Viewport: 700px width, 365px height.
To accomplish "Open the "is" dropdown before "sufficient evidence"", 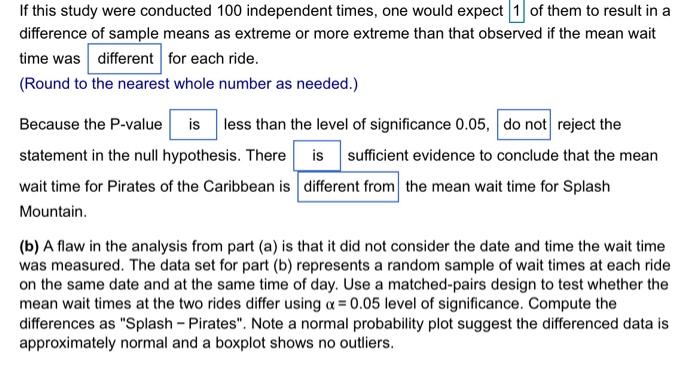I will (x=317, y=156).
